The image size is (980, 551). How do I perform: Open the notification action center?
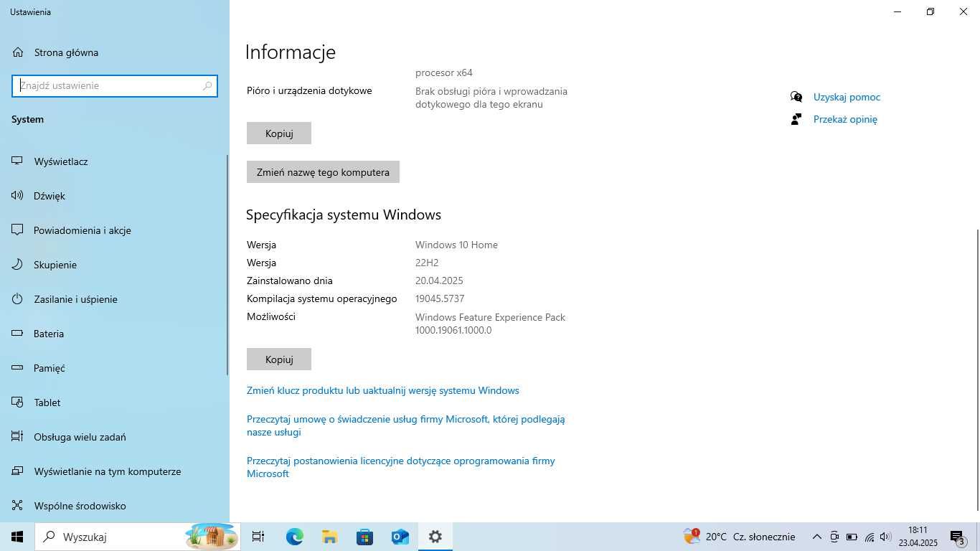click(x=958, y=537)
